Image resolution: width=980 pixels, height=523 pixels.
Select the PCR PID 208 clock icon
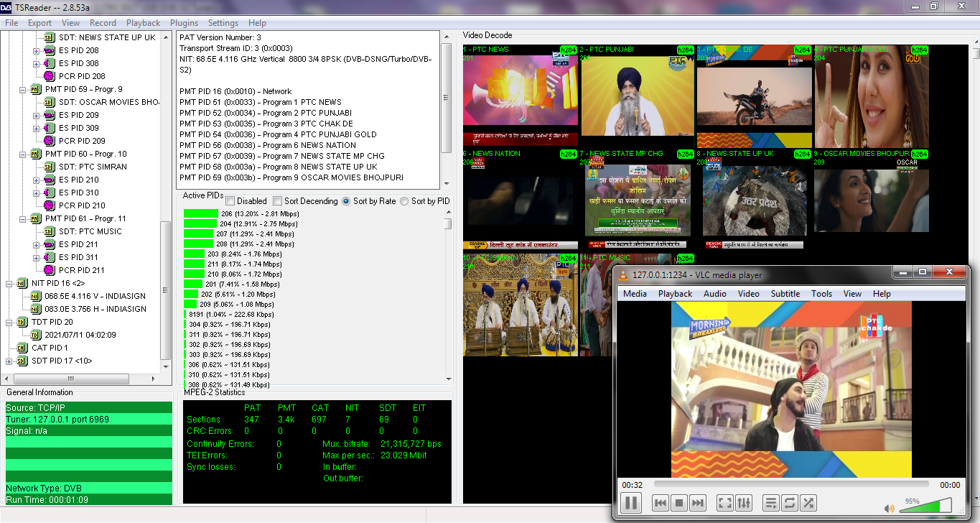pyautogui.click(x=49, y=76)
